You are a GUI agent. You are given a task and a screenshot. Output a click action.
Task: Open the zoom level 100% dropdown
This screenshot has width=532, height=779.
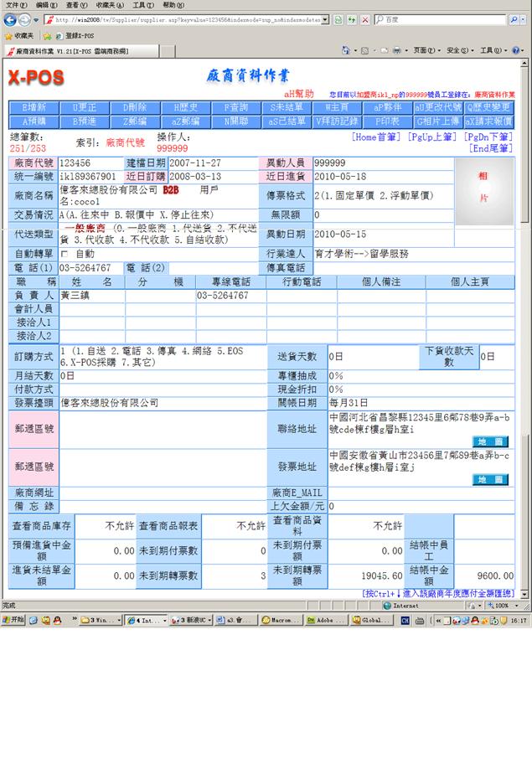[x=504, y=606]
